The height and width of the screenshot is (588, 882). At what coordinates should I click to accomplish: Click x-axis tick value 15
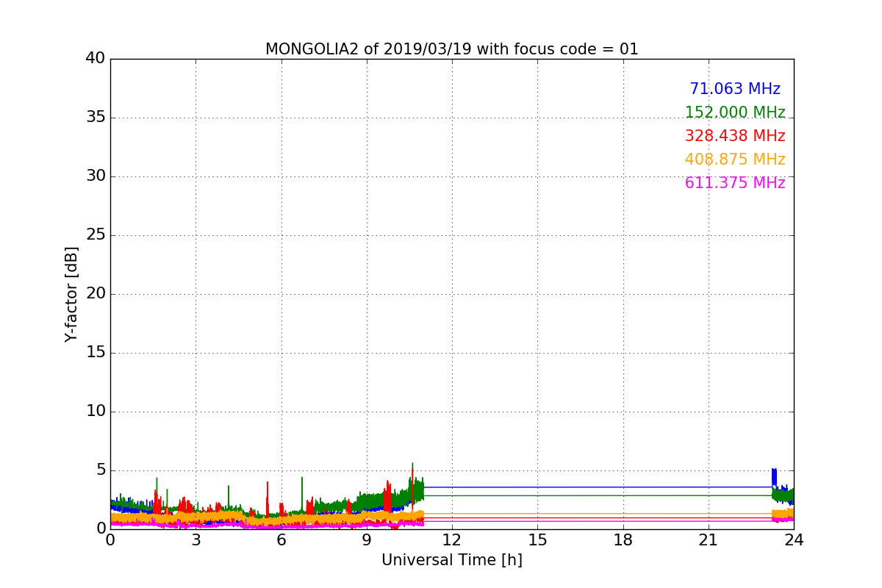click(x=537, y=540)
